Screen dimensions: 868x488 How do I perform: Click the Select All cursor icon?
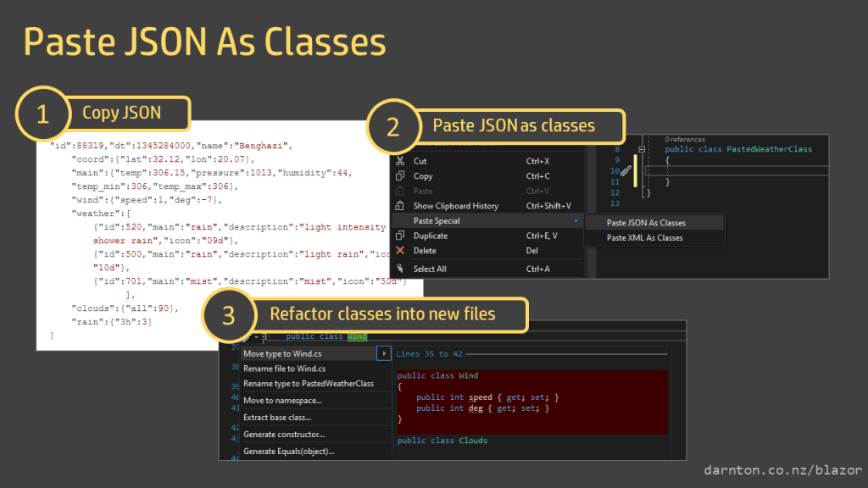tap(400, 269)
